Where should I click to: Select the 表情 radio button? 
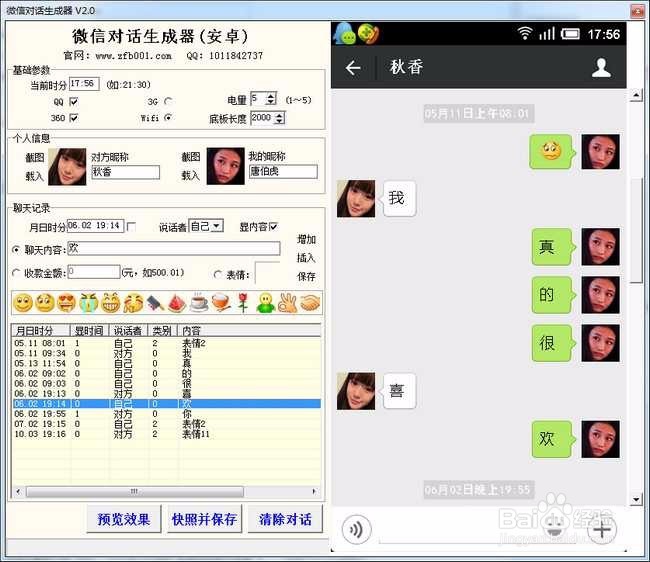[218, 274]
